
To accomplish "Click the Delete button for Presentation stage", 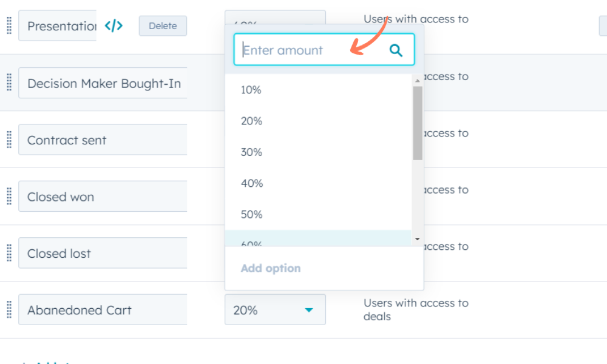I will coord(163,25).
